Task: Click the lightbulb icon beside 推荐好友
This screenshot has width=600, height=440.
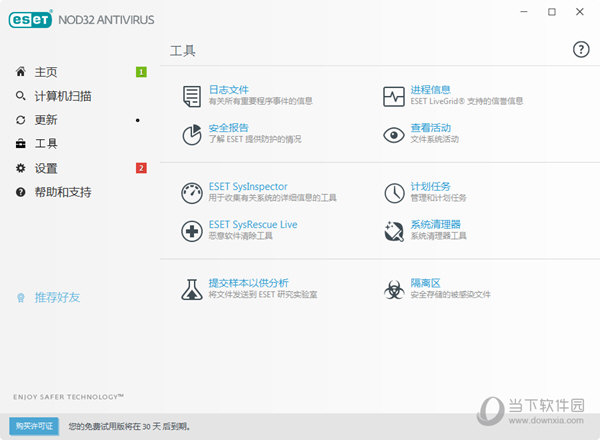Action: pos(21,297)
